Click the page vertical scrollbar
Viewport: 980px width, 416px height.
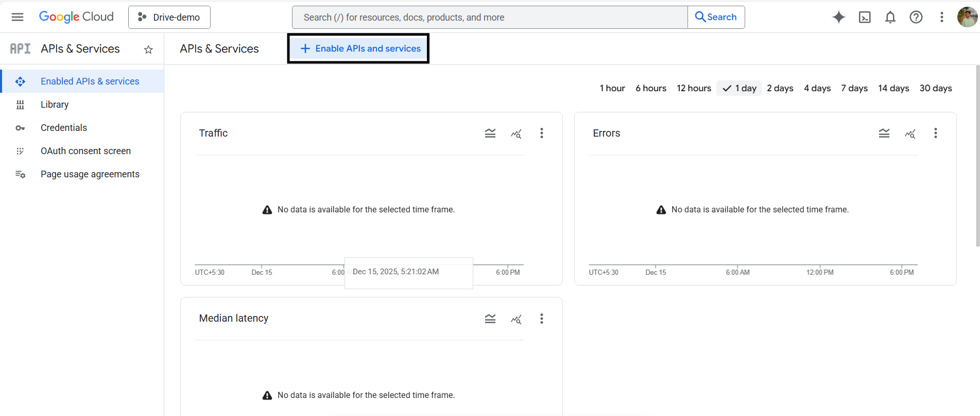point(977,155)
